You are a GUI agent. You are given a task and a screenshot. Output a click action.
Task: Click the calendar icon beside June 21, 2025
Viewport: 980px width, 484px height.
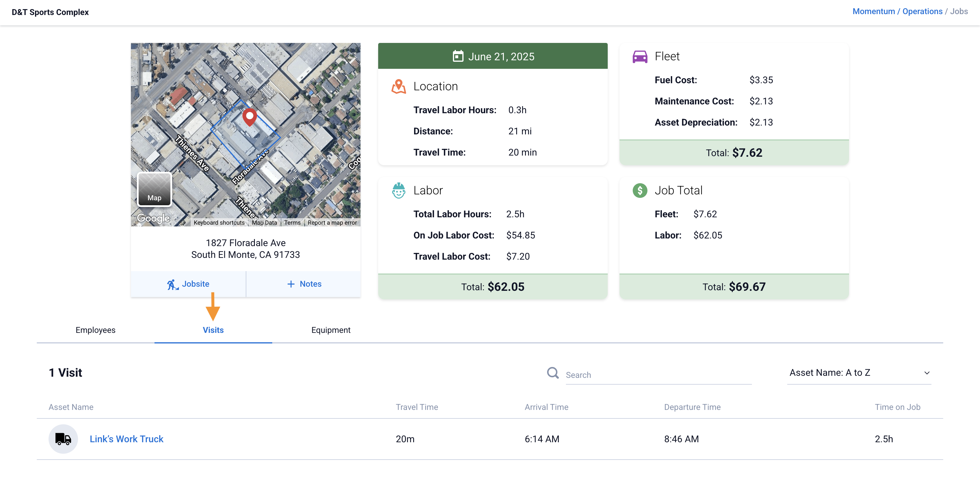tap(458, 56)
